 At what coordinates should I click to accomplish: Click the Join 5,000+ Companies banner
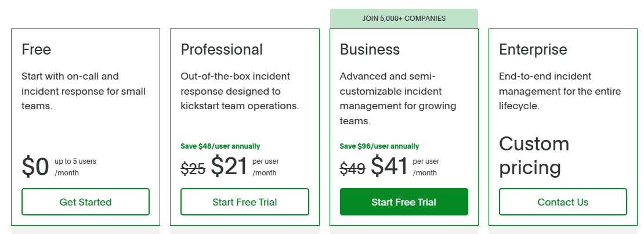pyautogui.click(x=404, y=18)
